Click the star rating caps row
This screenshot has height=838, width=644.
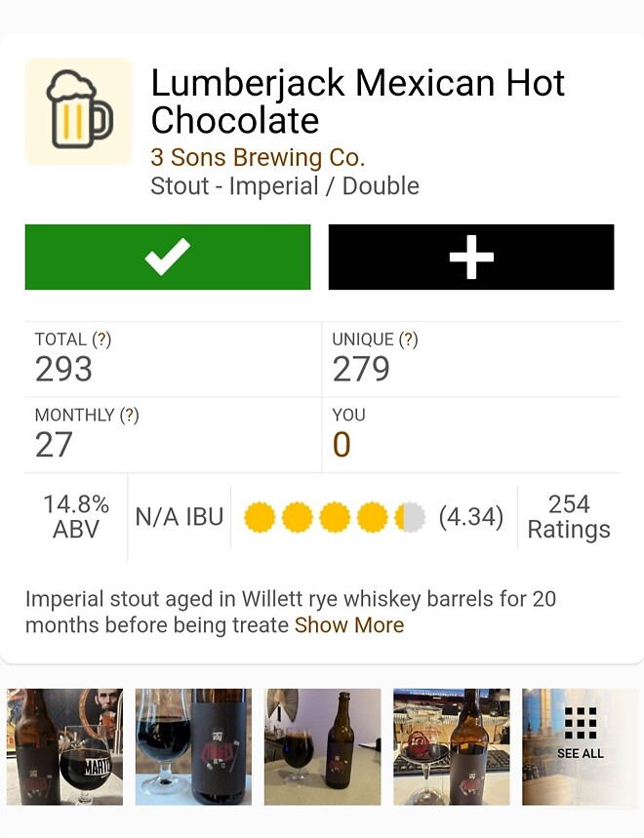click(x=334, y=517)
